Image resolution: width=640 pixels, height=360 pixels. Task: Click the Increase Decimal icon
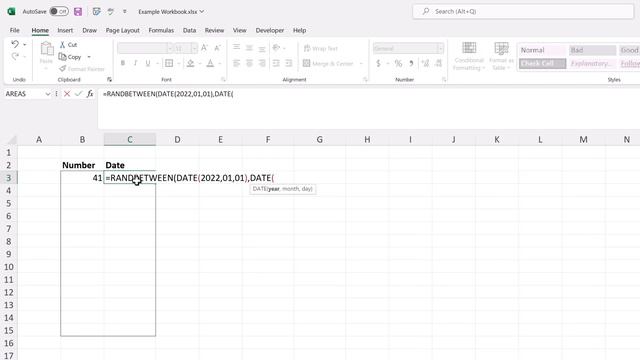point(425,63)
